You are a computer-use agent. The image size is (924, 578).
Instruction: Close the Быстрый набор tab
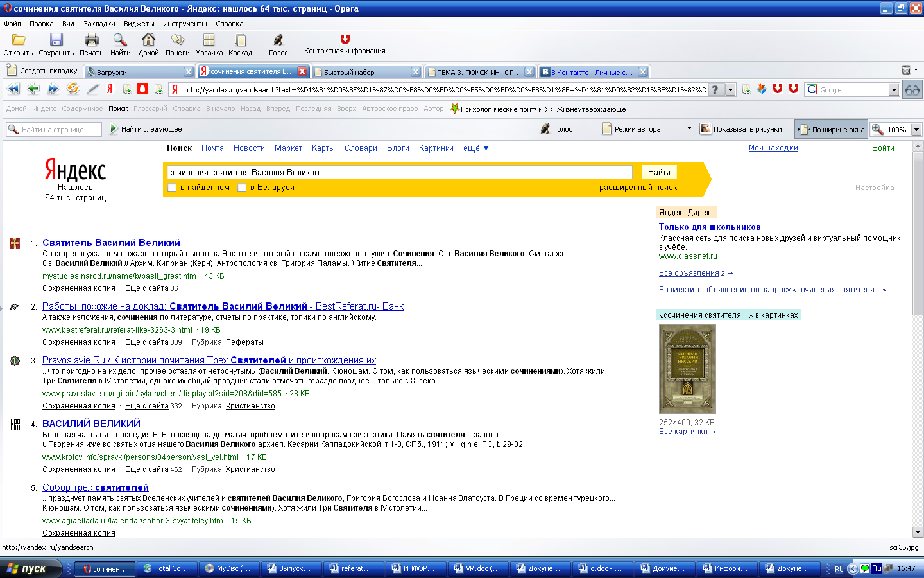click(415, 72)
